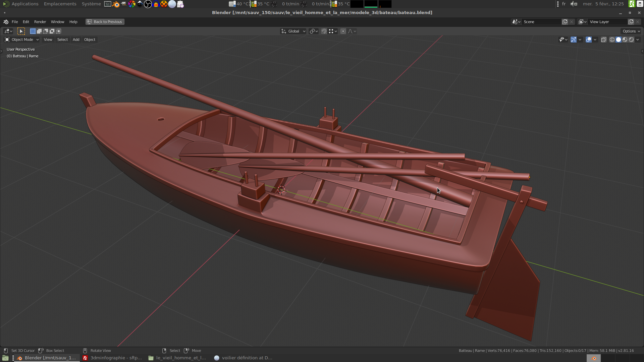Switch to 'voilier définition' browser taskbar window
Screen dimensions: 644x362
click(x=243, y=358)
